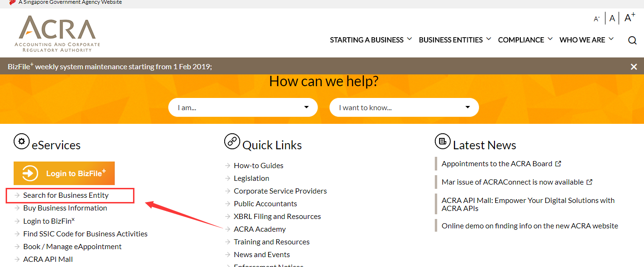Click the Quick Links chain icon
The image size is (644, 267).
coord(232,141)
